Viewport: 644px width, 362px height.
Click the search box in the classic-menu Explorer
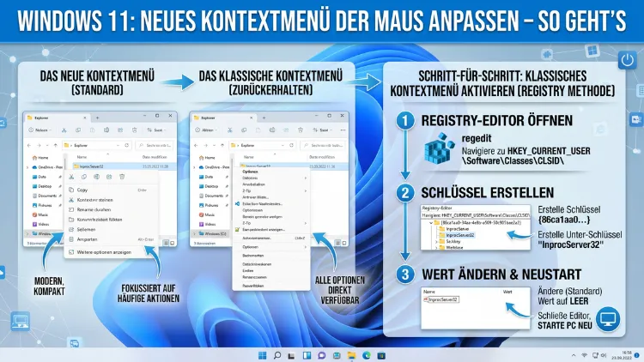click(x=323, y=145)
